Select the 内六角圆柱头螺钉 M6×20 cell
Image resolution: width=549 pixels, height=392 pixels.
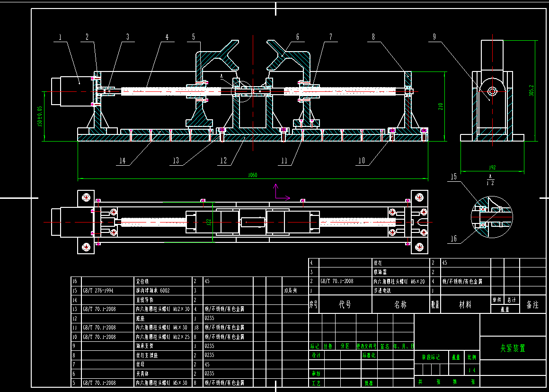[401, 281]
